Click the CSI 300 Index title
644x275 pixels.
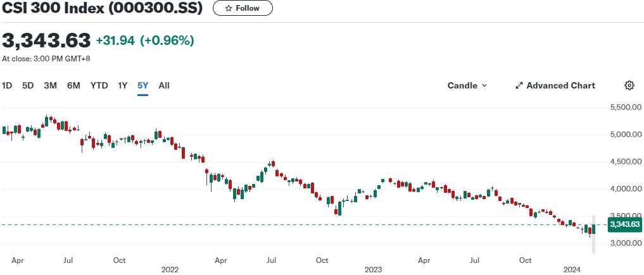click(102, 9)
